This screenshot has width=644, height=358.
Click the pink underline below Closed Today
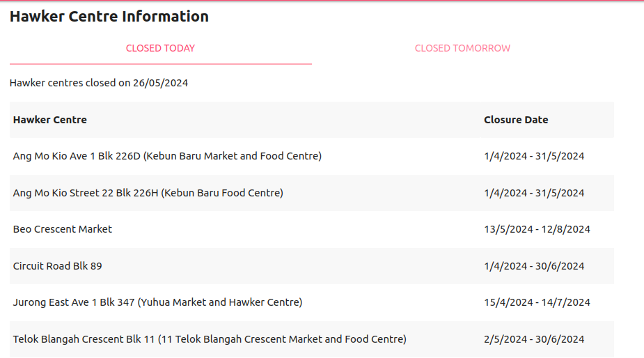160,64
